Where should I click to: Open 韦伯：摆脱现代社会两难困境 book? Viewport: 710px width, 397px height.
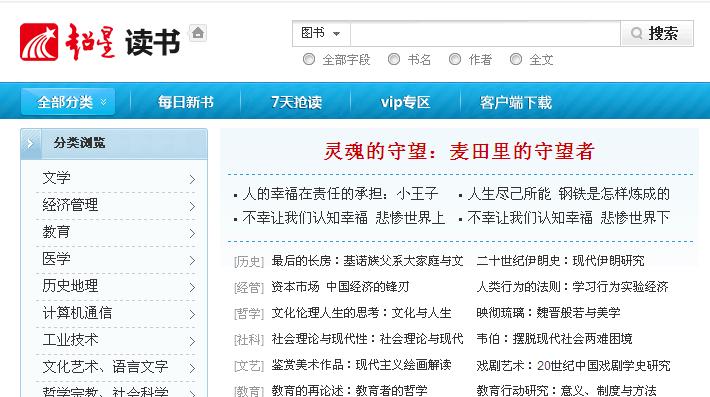(x=554, y=339)
